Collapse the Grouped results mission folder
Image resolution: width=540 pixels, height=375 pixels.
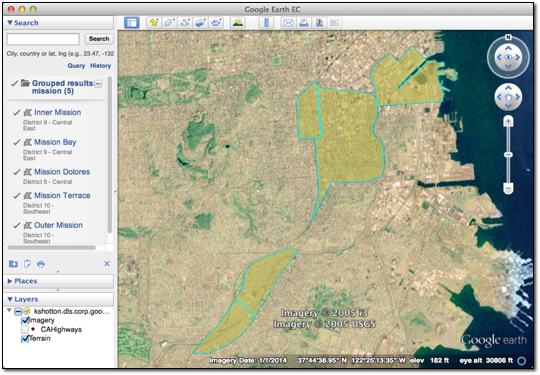[x=98, y=84]
